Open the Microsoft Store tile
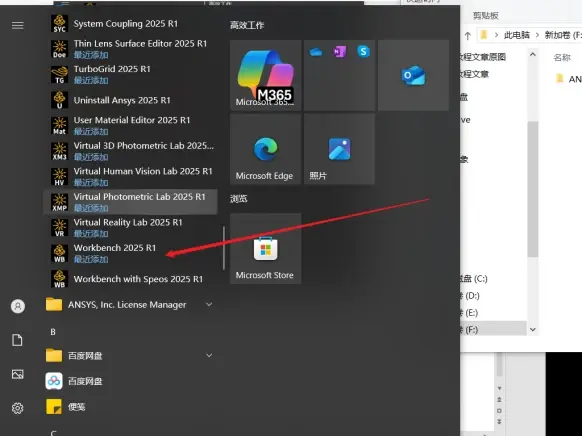This screenshot has height=437, width=582. coord(265,248)
